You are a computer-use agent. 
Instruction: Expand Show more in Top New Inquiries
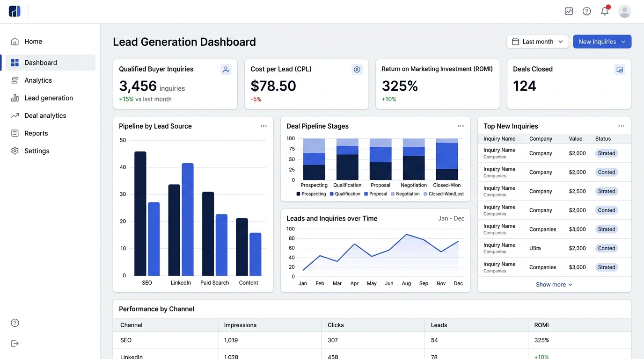(554, 284)
